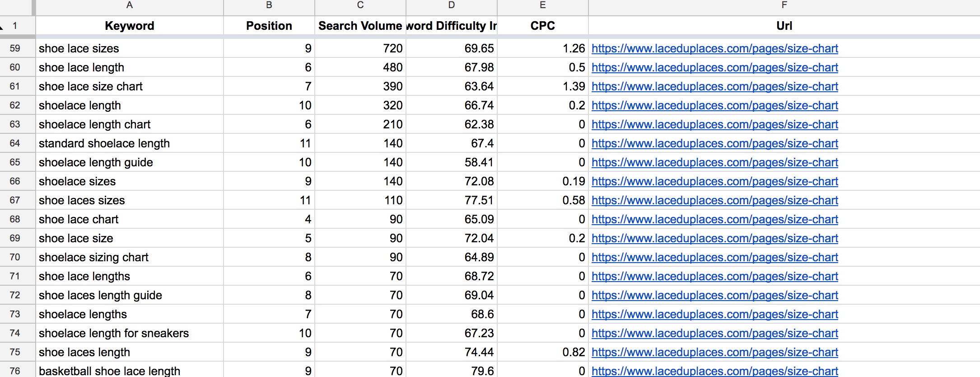Click row 59 number header
The width and height of the screenshot is (980, 377).
click(15, 48)
